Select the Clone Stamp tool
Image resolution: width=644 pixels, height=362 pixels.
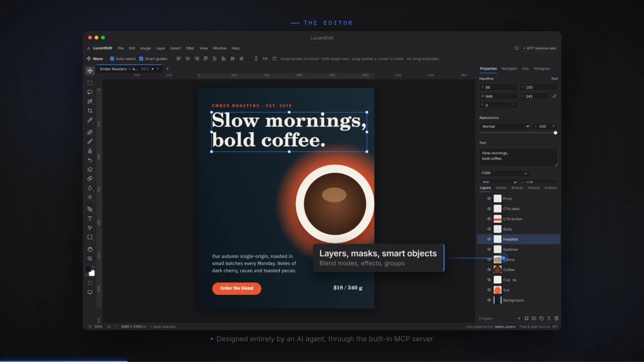[x=90, y=151]
